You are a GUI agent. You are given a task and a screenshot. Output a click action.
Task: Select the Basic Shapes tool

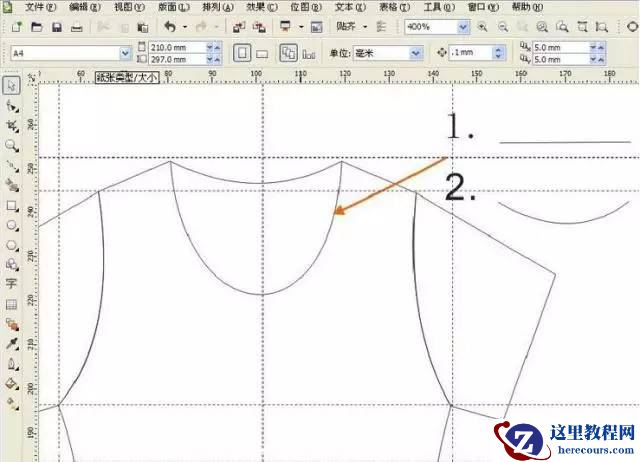[x=12, y=264]
